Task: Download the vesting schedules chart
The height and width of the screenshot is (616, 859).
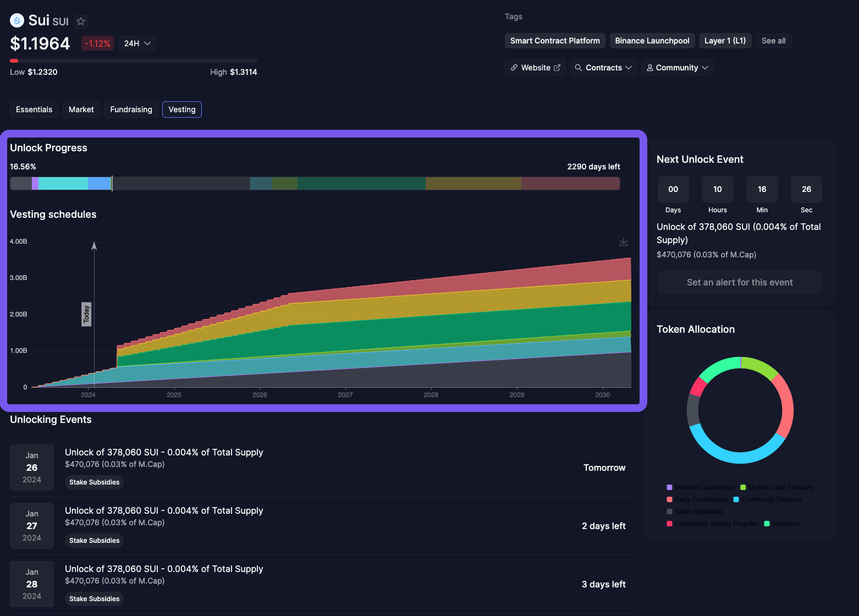Action: pos(624,242)
